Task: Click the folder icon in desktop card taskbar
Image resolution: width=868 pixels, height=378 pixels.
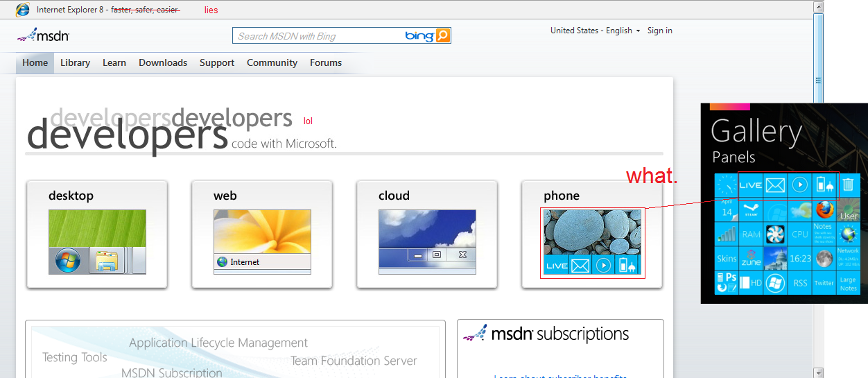Action: pyautogui.click(x=107, y=261)
